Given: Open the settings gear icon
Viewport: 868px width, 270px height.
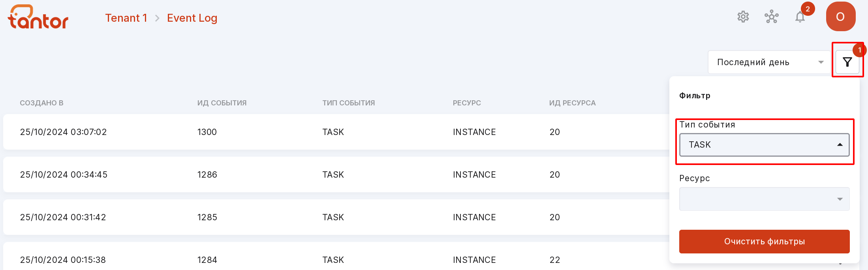Looking at the screenshot, I should [743, 17].
